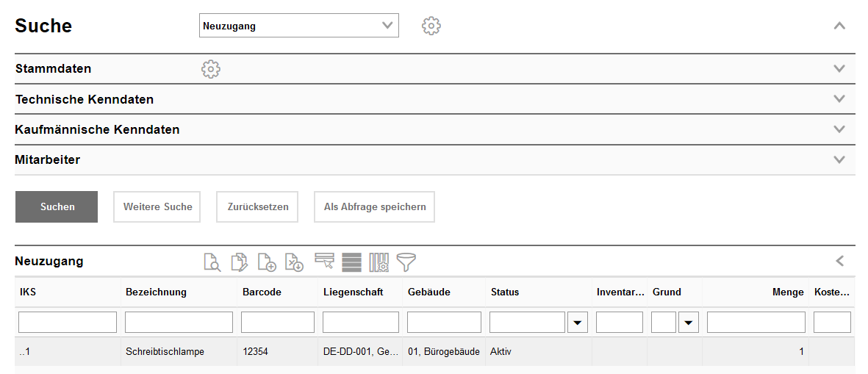Expand the Kaufmännische Kenndaten section

click(839, 129)
